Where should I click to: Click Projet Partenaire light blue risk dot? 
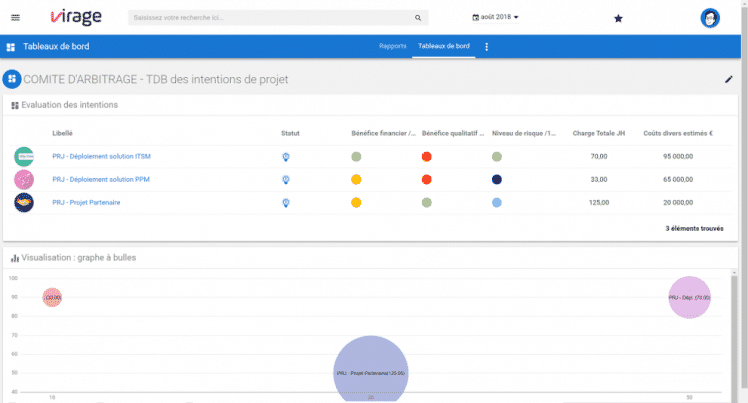coord(497,202)
